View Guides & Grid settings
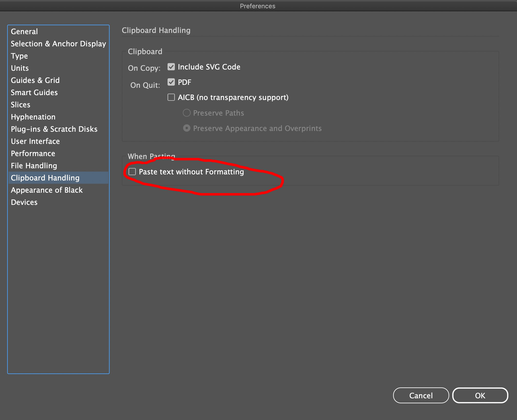Image resolution: width=517 pixels, height=420 pixels. [35, 80]
